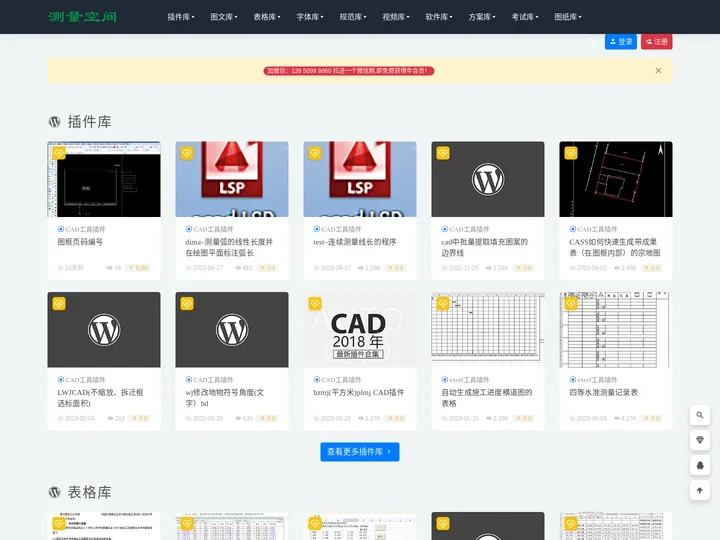Open search via header magnifier icon

pos(592,42)
